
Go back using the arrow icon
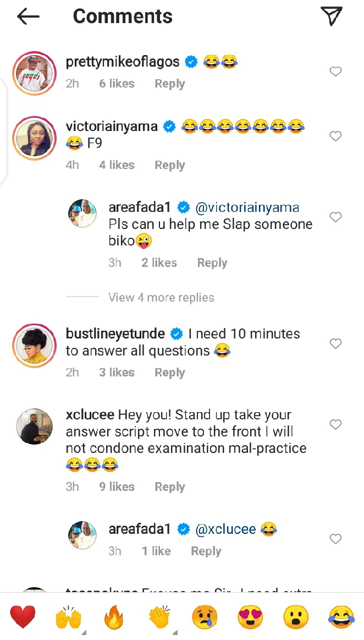(x=29, y=17)
